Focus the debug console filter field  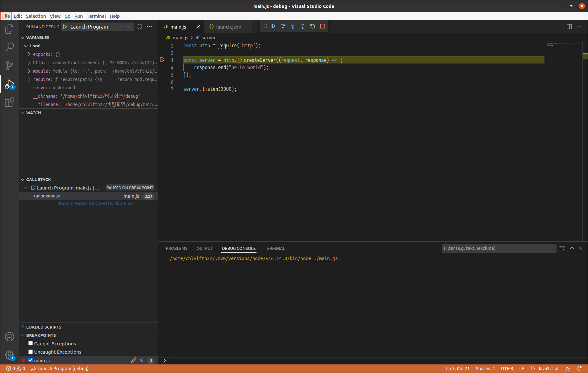499,248
